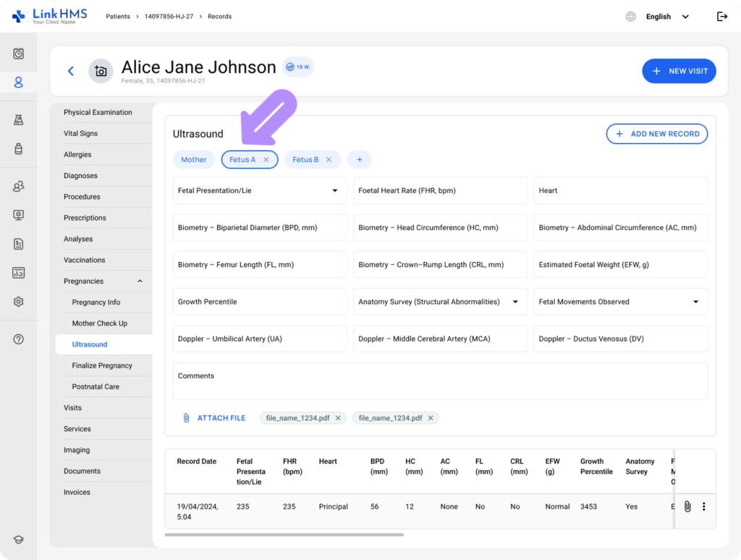Open attachment paperclip in the record row

(687, 506)
